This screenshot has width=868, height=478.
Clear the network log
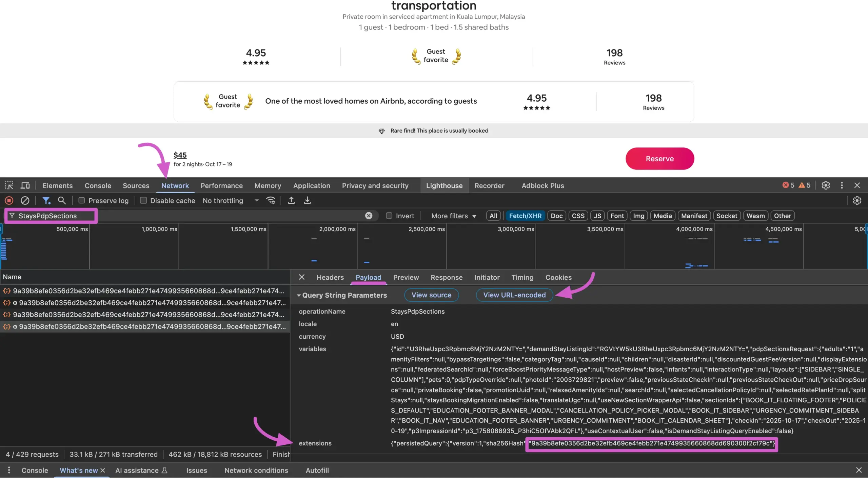pyautogui.click(x=25, y=201)
